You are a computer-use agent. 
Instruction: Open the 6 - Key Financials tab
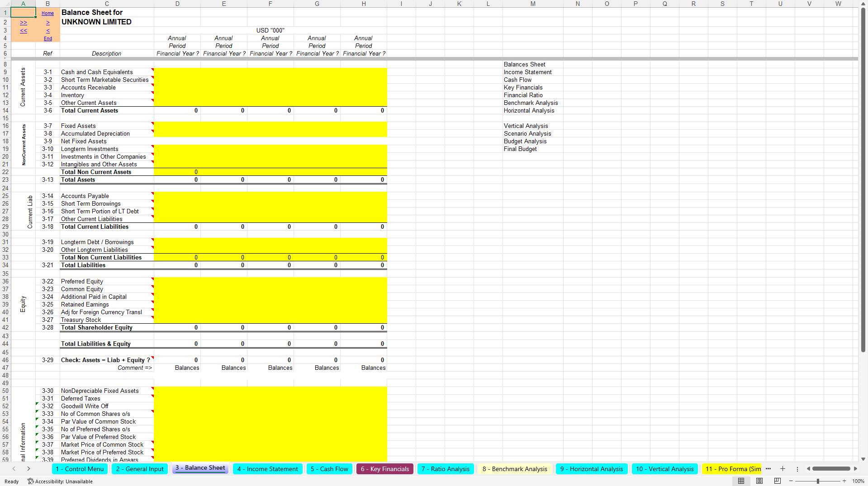(x=385, y=469)
